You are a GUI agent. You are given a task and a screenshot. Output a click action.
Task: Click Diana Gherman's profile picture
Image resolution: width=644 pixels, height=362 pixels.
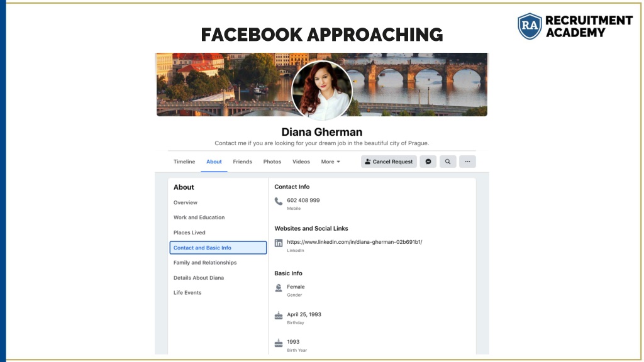tap(321, 90)
